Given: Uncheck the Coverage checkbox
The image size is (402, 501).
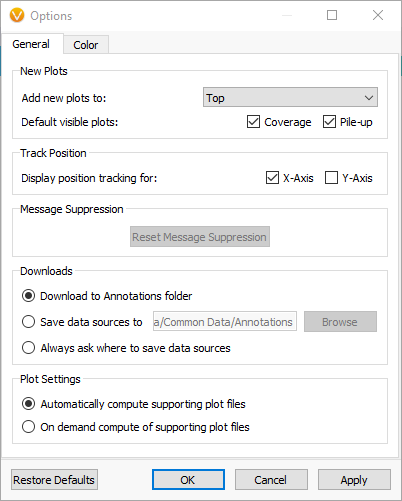Looking at the screenshot, I should pos(253,122).
